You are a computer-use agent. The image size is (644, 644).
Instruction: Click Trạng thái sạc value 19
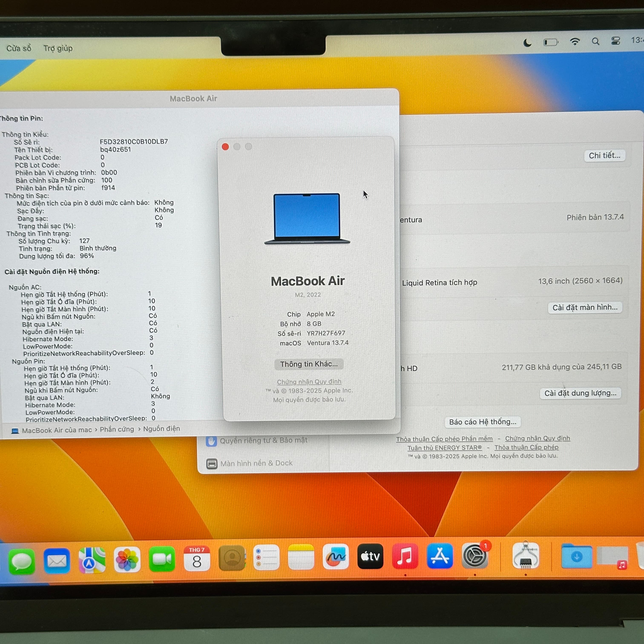point(158,225)
